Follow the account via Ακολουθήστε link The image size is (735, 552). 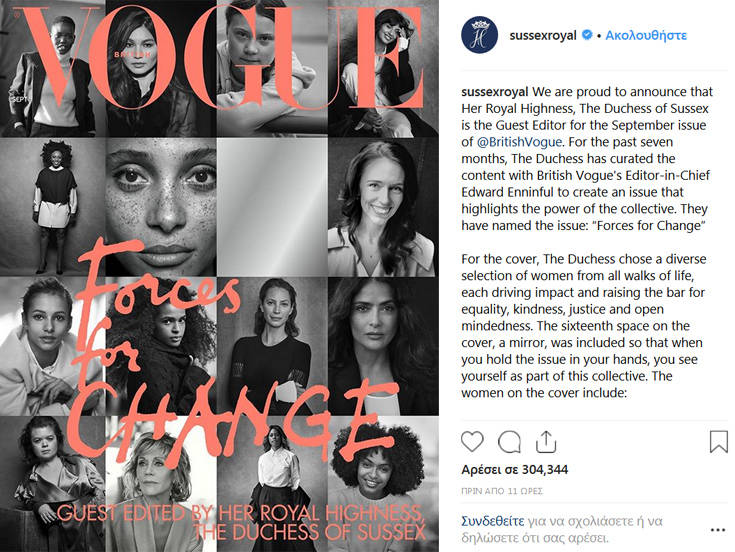(x=646, y=35)
